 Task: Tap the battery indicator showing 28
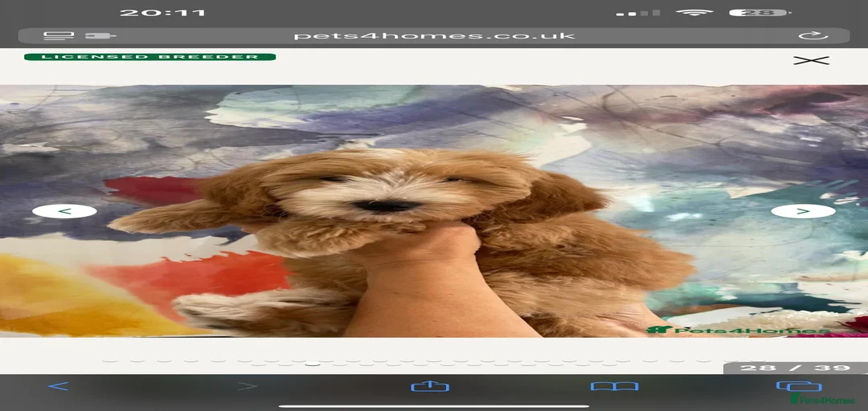click(x=759, y=13)
